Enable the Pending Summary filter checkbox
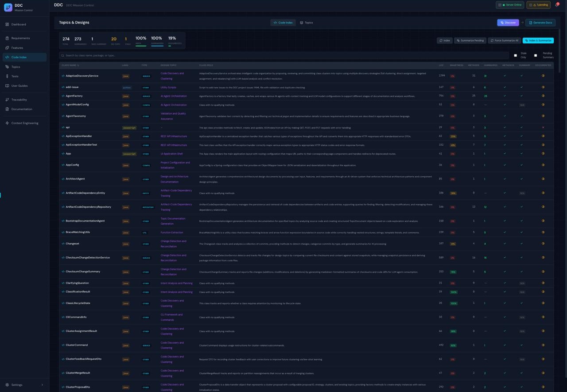This screenshot has width=567, height=392. 536,55
